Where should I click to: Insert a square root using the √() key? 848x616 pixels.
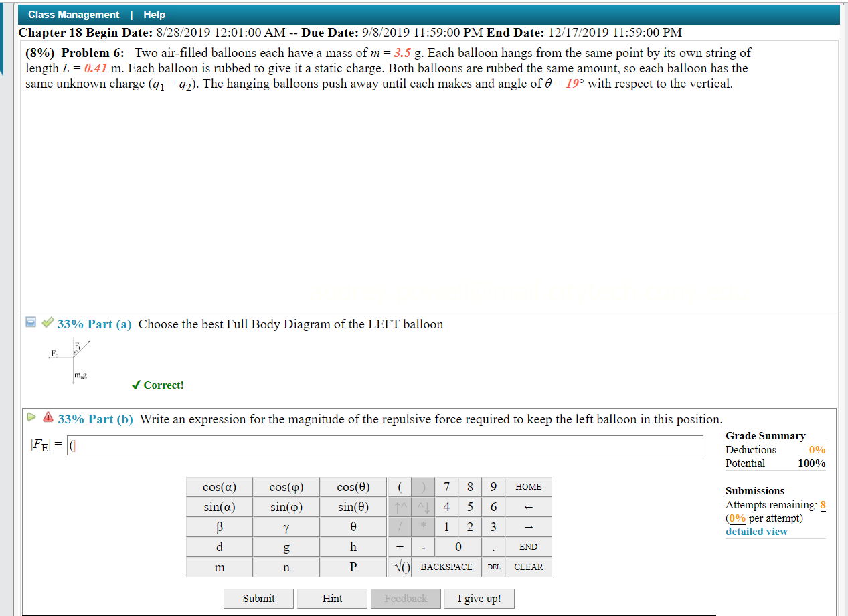(x=400, y=567)
